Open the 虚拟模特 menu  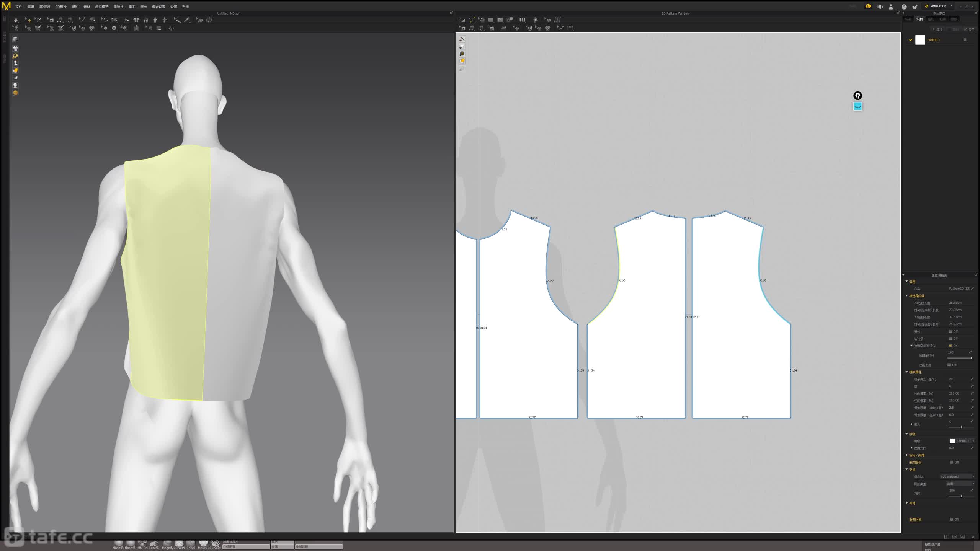tap(101, 7)
